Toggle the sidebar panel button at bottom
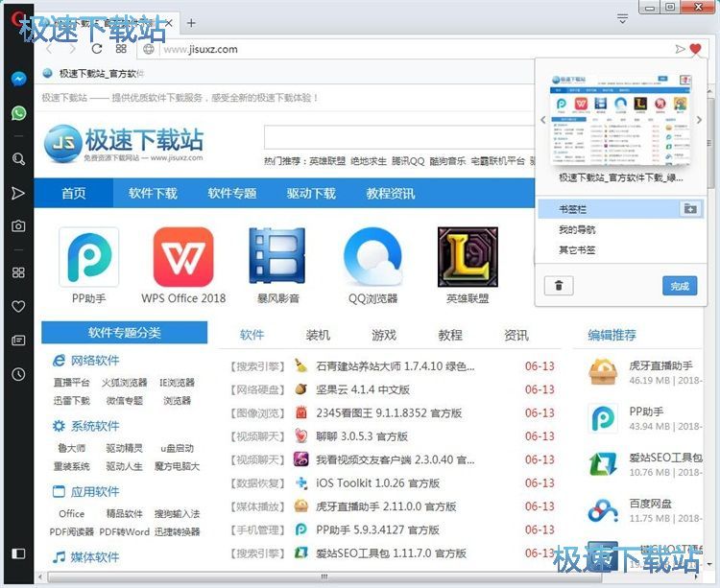 (18, 553)
